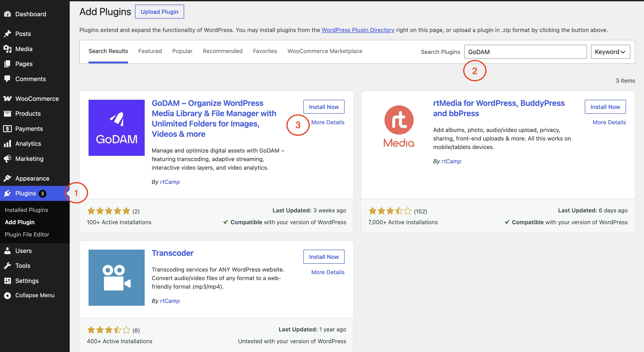Click '100+ Active Installations' text
The width and height of the screenshot is (644, 352).
pyautogui.click(x=119, y=222)
